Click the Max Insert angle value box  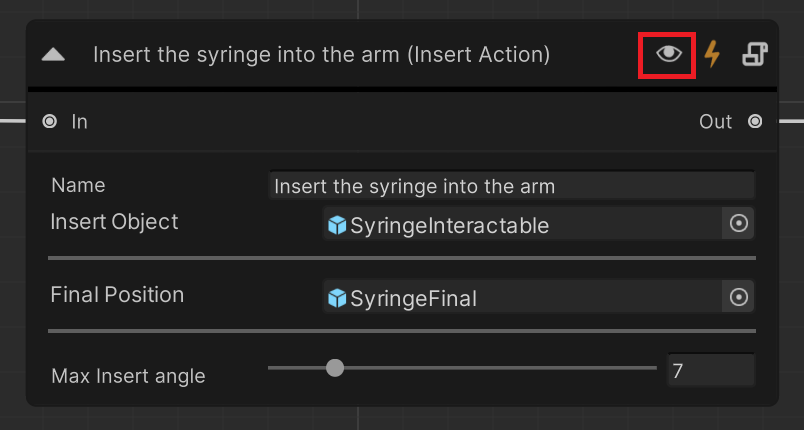coord(711,370)
